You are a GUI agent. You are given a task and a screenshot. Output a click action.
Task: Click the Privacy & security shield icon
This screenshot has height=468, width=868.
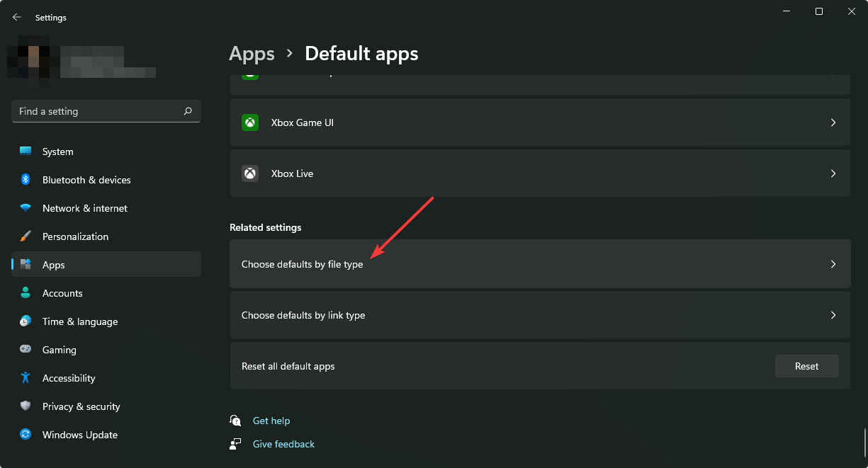pos(26,406)
